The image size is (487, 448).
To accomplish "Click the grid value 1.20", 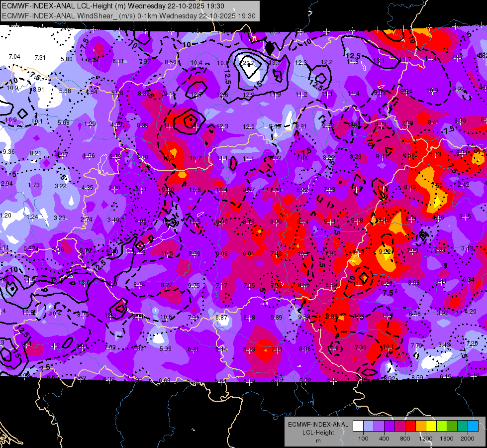I will pos(6,216).
